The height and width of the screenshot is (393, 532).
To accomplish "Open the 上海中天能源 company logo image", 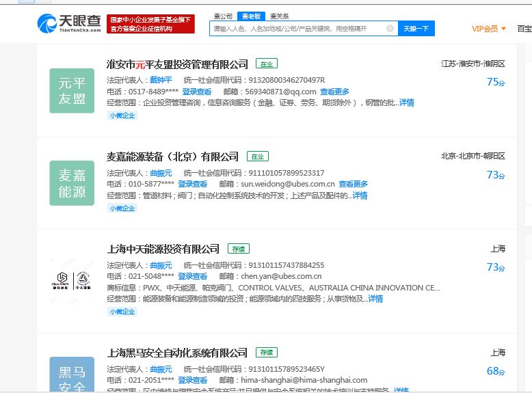I will pyautogui.click(x=72, y=281).
